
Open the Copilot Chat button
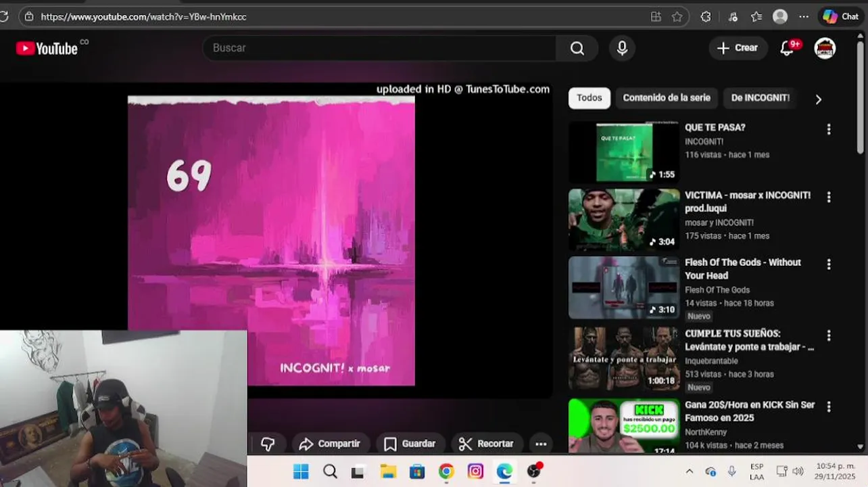pyautogui.click(x=841, y=17)
